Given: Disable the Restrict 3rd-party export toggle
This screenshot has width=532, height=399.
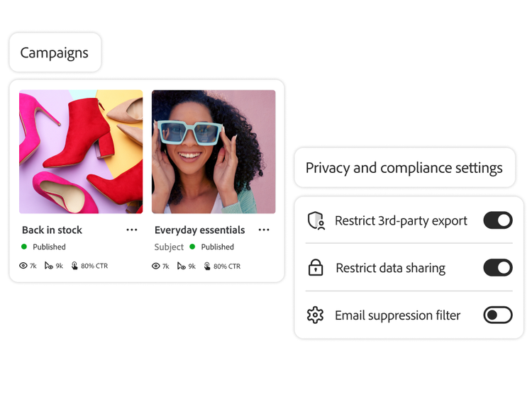Looking at the screenshot, I should pyautogui.click(x=497, y=220).
